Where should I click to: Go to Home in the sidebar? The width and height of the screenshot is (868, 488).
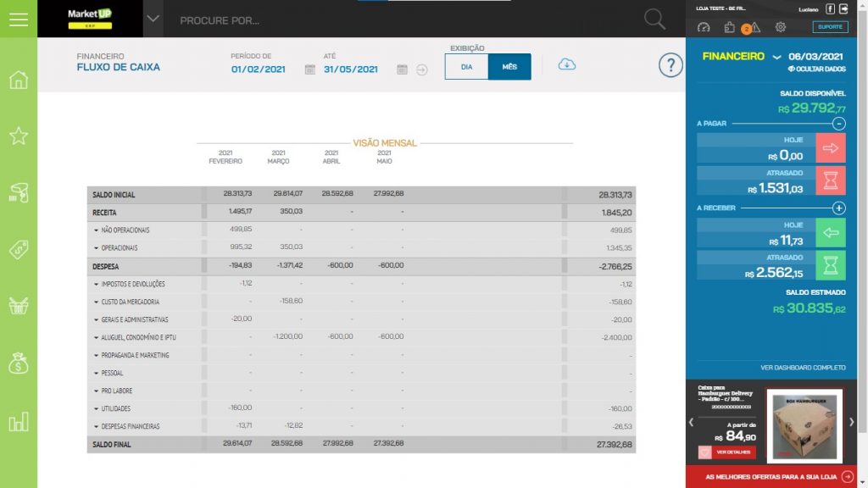[x=19, y=80]
